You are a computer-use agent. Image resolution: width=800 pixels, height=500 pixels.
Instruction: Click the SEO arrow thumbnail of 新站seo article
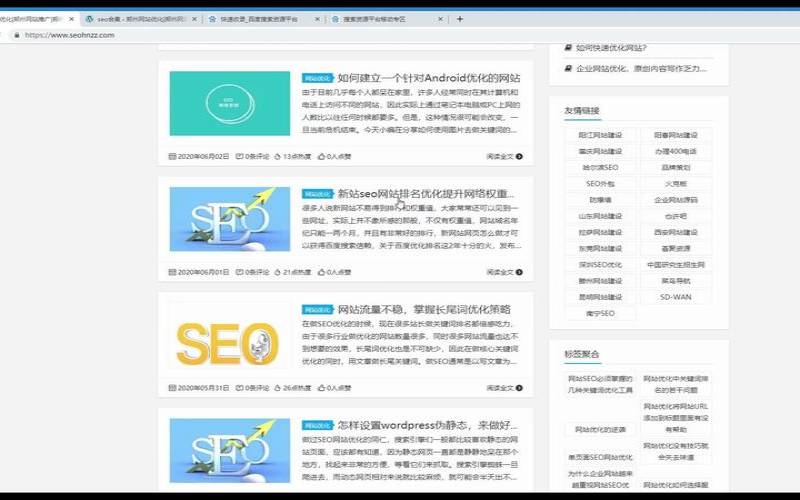click(x=230, y=219)
